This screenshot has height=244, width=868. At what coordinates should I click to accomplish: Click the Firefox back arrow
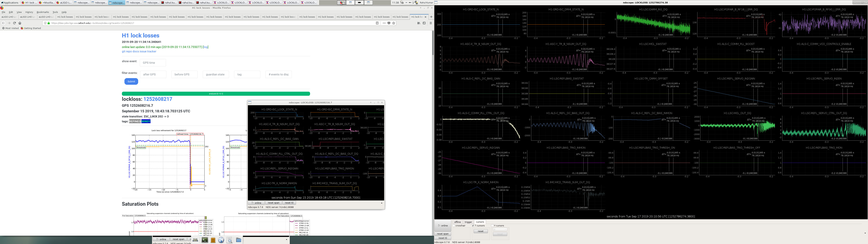coord(3,23)
